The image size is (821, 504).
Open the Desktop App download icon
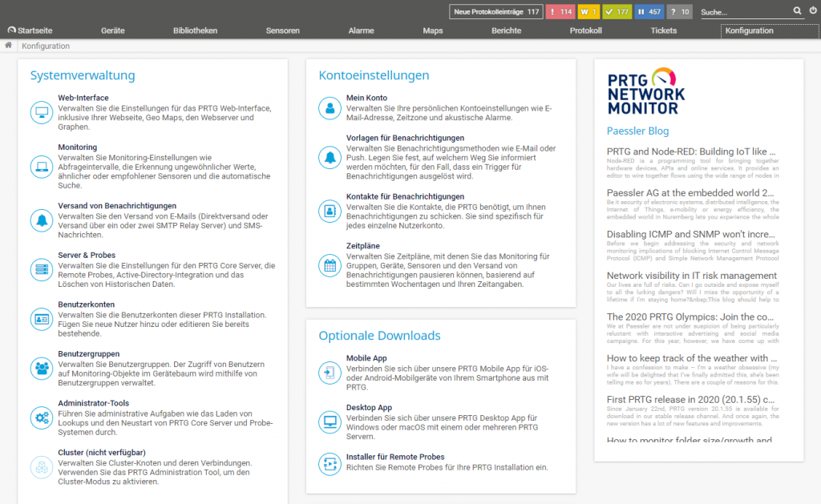330,421
